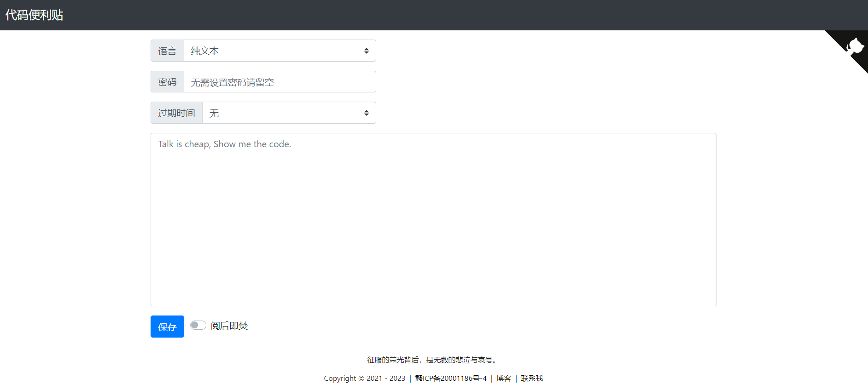Expand the expiration dropdown showing 无
This screenshot has height=390, width=868.
point(285,113)
